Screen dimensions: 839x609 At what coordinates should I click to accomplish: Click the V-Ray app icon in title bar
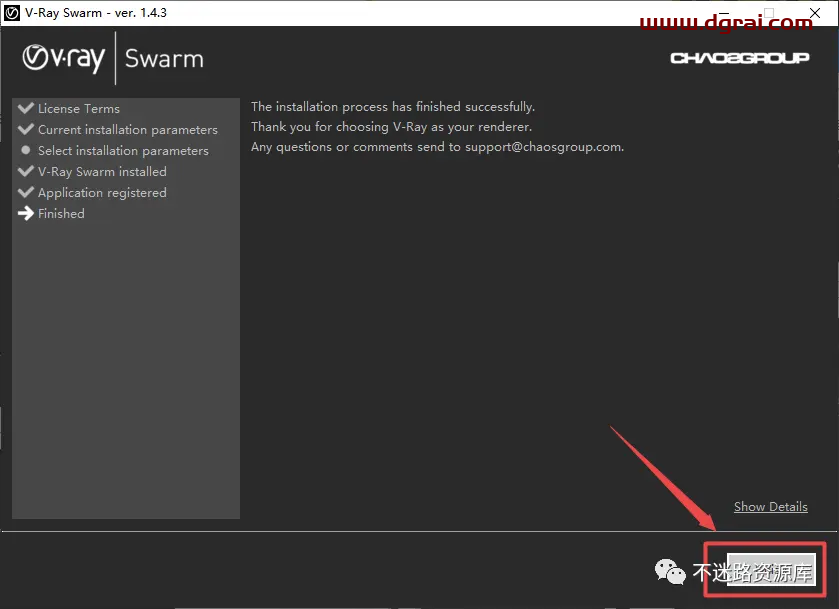12,13
